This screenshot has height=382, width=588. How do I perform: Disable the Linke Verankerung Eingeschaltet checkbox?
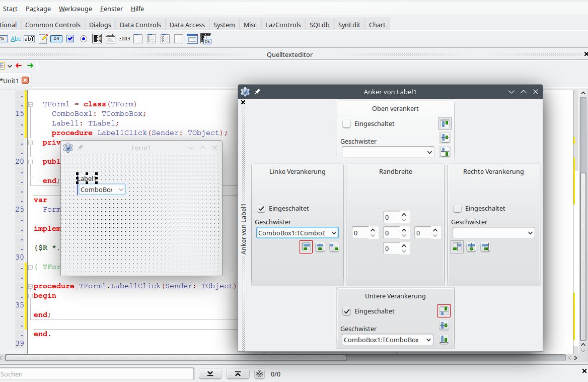[x=261, y=209]
